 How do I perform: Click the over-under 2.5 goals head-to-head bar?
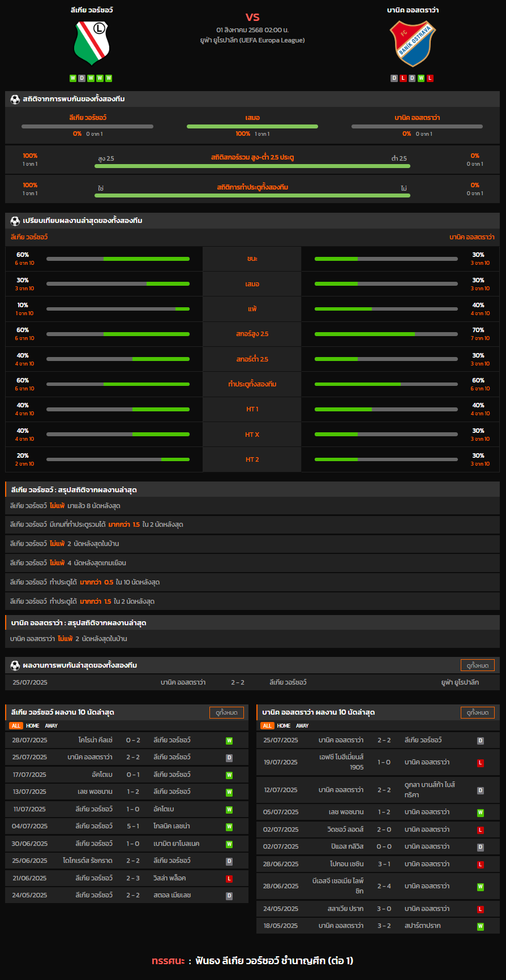click(252, 166)
